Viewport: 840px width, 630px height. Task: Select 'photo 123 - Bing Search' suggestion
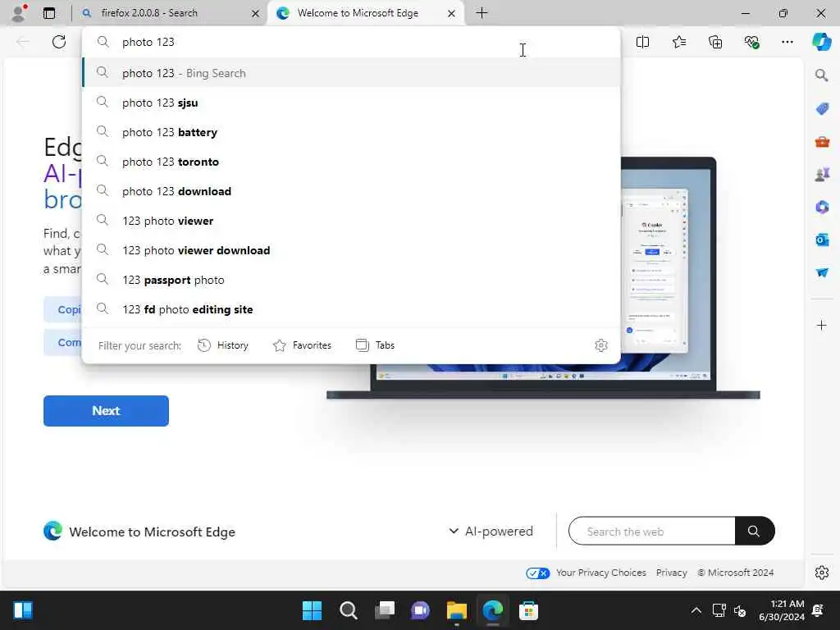click(351, 73)
